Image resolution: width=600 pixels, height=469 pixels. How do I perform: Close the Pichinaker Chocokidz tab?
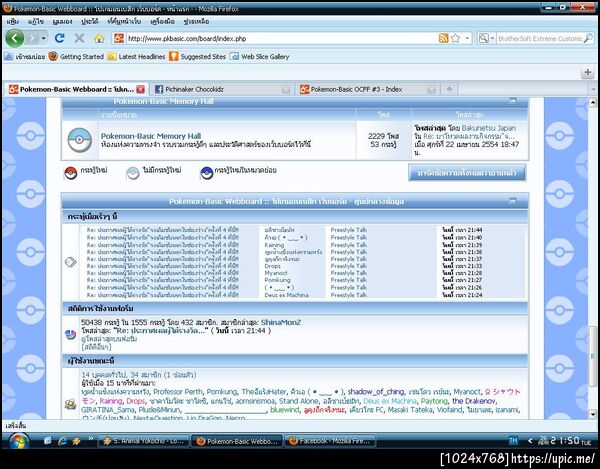click(285, 89)
